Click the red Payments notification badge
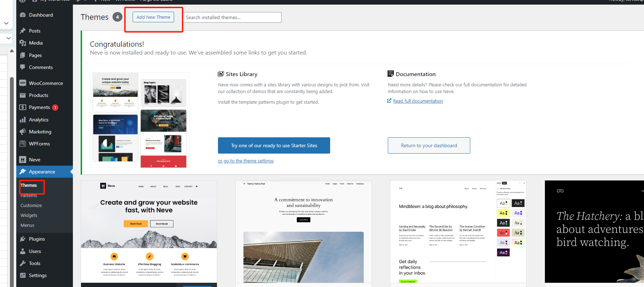 (55, 108)
